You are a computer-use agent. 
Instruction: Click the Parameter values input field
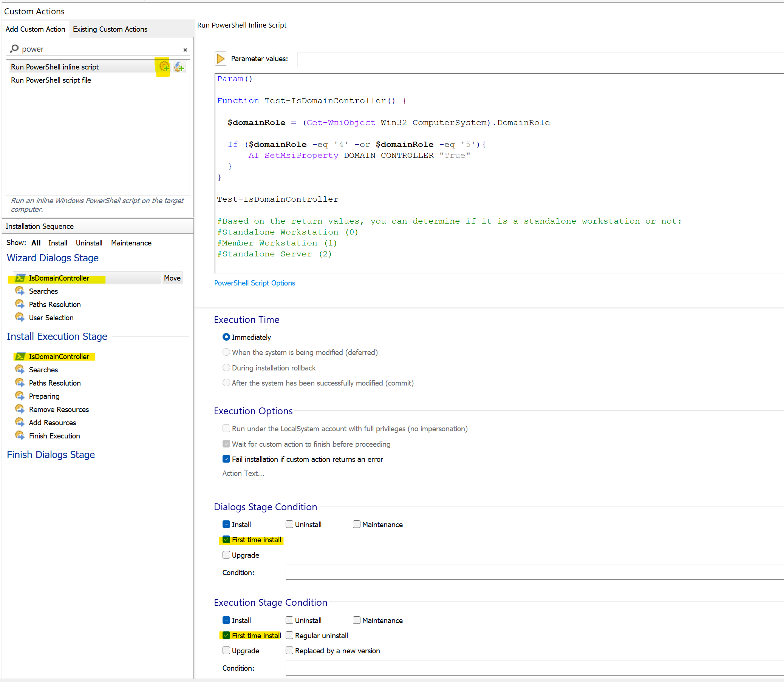pos(540,59)
